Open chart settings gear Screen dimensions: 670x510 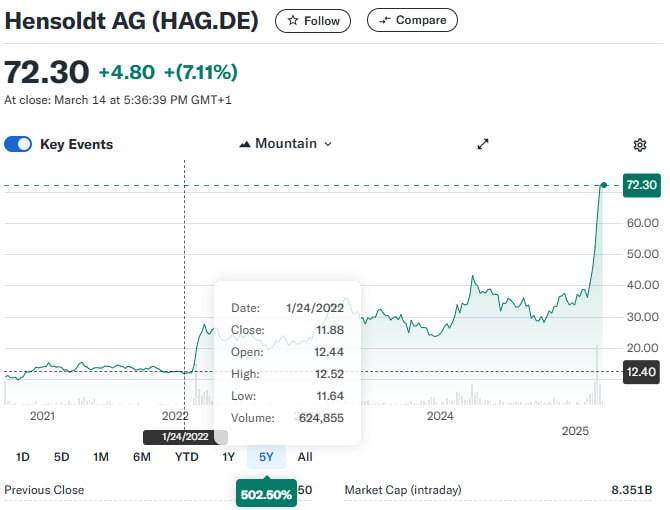click(x=639, y=145)
